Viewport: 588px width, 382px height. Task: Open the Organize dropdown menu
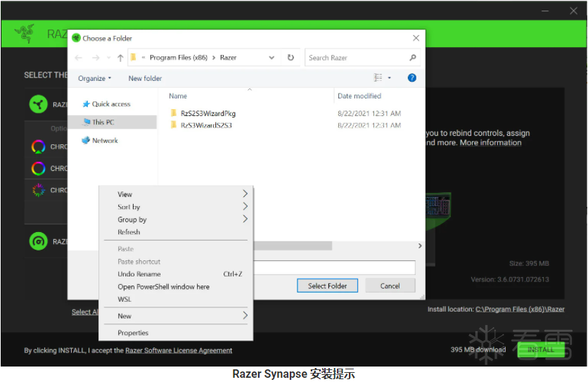click(94, 78)
